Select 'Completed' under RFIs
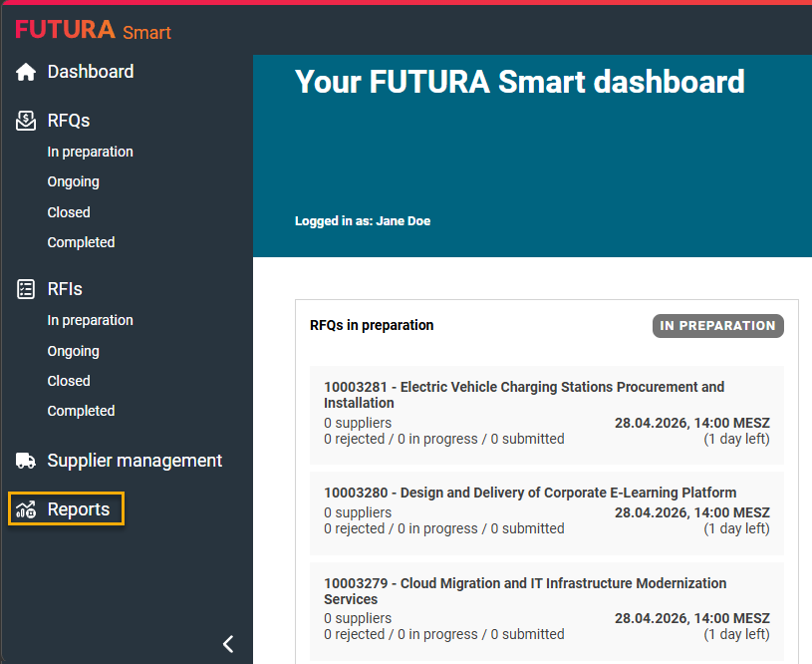 pos(81,411)
